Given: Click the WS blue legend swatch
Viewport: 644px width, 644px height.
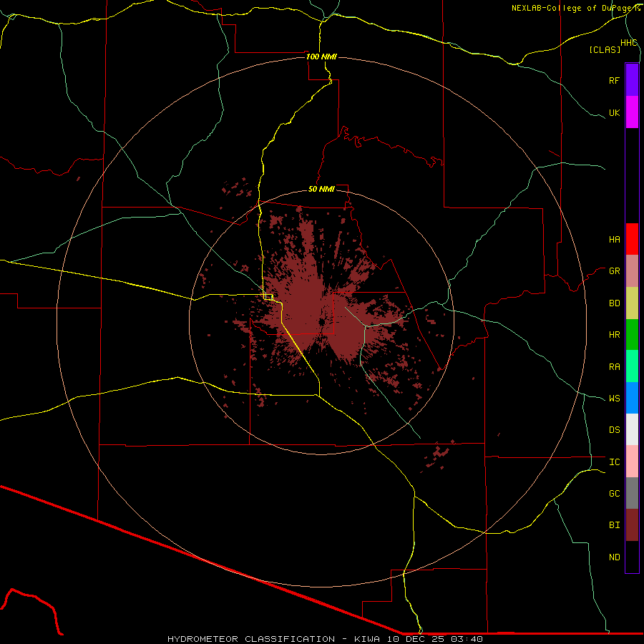Looking at the screenshot, I should (x=632, y=398).
